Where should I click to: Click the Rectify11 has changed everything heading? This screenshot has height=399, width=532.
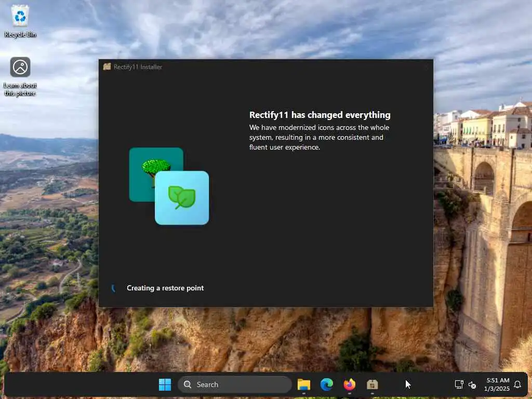[x=320, y=115]
